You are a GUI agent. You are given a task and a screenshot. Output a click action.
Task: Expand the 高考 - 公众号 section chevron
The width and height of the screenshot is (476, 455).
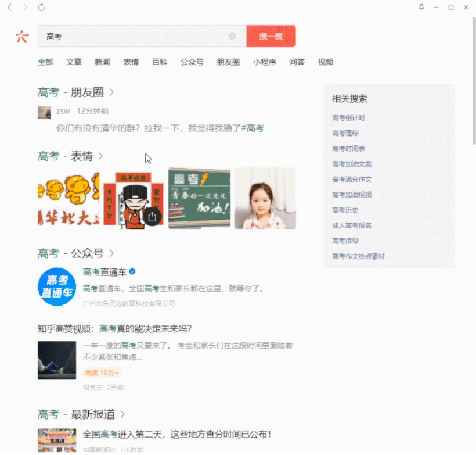tap(111, 253)
